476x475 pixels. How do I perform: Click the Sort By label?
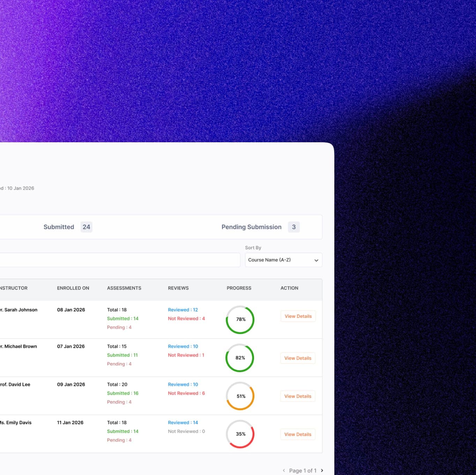pyautogui.click(x=253, y=248)
